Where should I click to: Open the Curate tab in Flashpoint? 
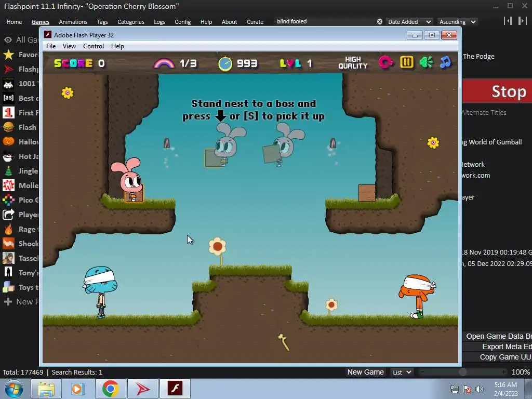pyautogui.click(x=255, y=22)
